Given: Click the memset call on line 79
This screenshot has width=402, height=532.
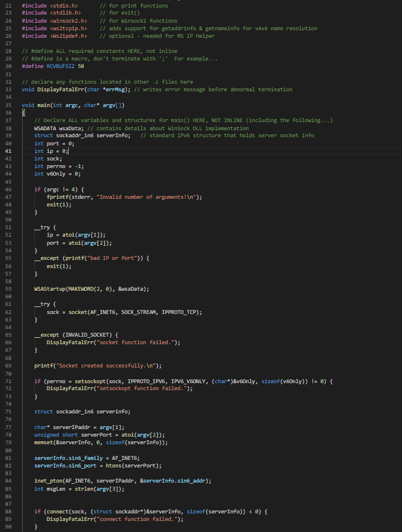Looking at the screenshot, I should click(101, 442).
